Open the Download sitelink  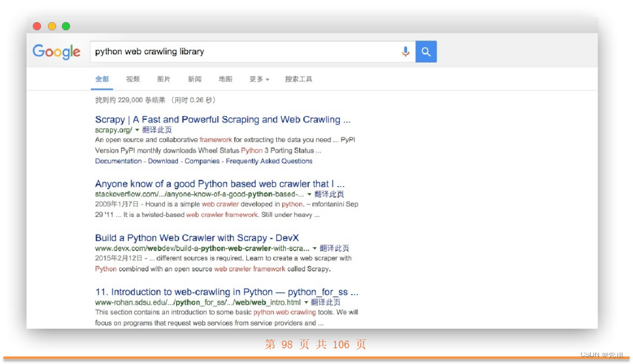[163, 161]
